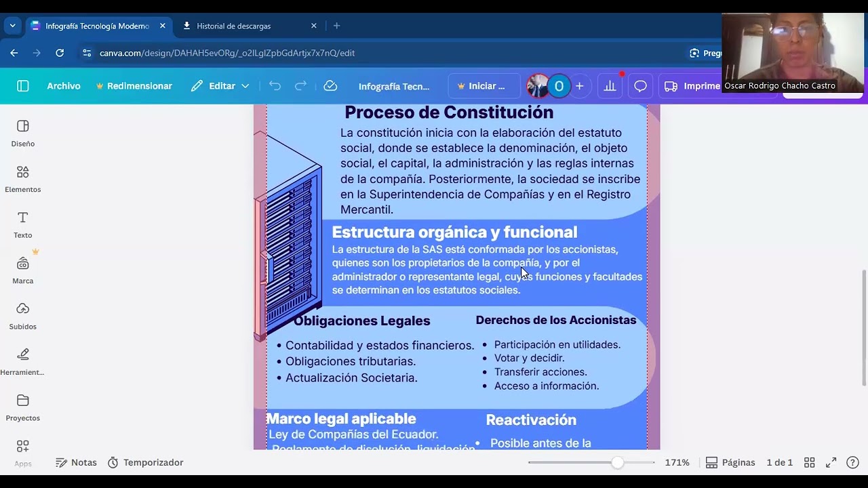Screen dimensions: 868x488
Task: Open the 171% zoom level menu
Action: pyautogui.click(x=677, y=462)
